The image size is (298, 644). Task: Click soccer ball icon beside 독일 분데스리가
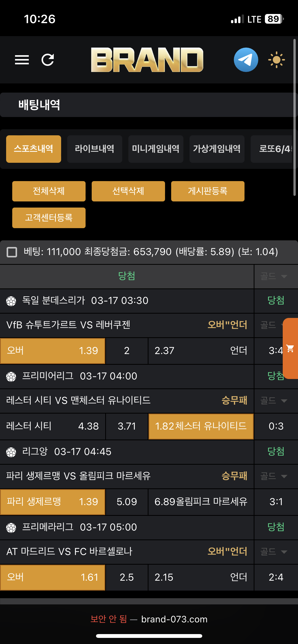click(11, 301)
